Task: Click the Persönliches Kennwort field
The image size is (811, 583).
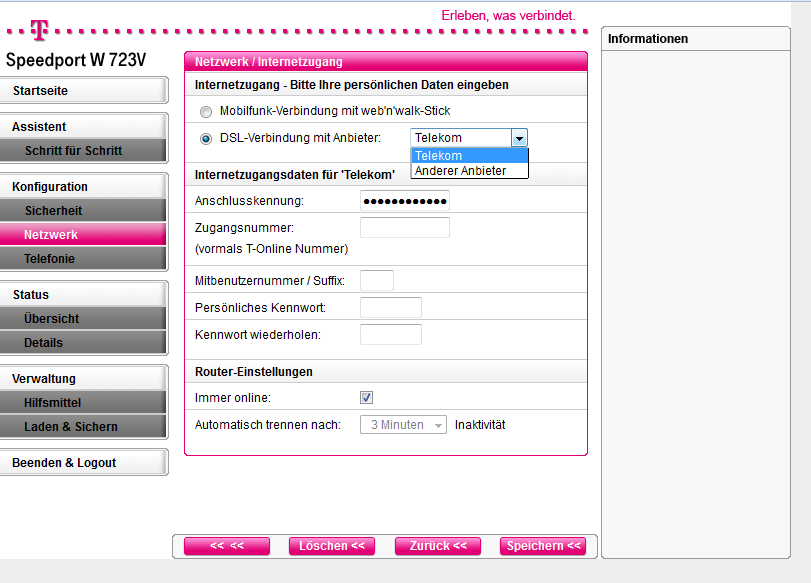Action: [x=391, y=307]
